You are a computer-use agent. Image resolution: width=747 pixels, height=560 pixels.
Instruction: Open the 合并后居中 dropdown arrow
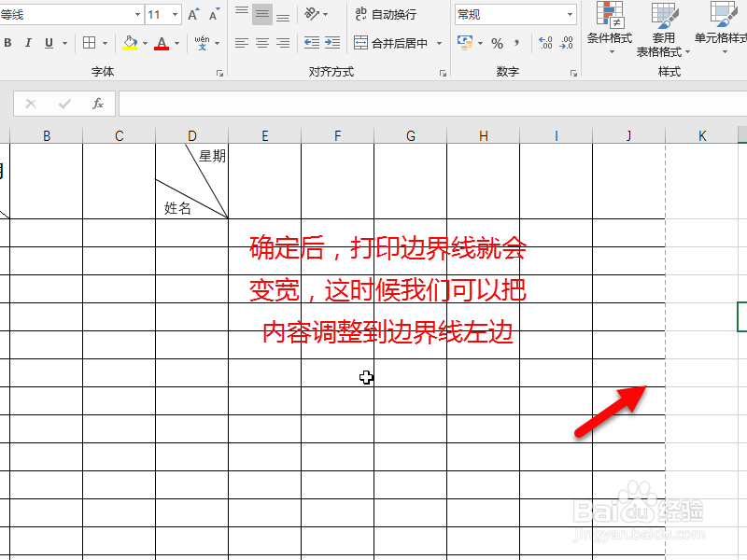[x=439, y=43]
